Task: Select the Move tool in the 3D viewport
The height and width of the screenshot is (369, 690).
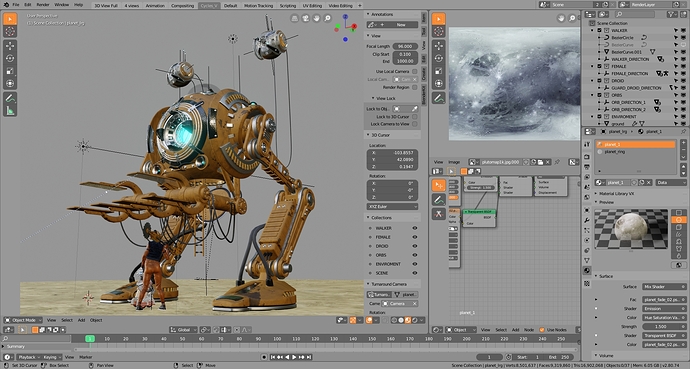Action: coord(10,46)
